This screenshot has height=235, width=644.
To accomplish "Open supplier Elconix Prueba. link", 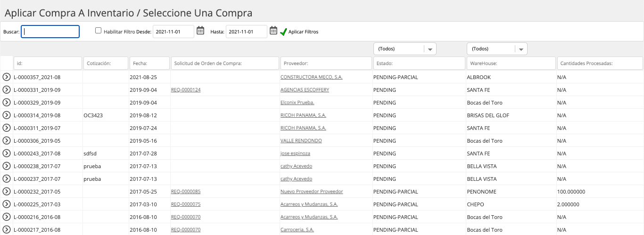I will [297, 102].
